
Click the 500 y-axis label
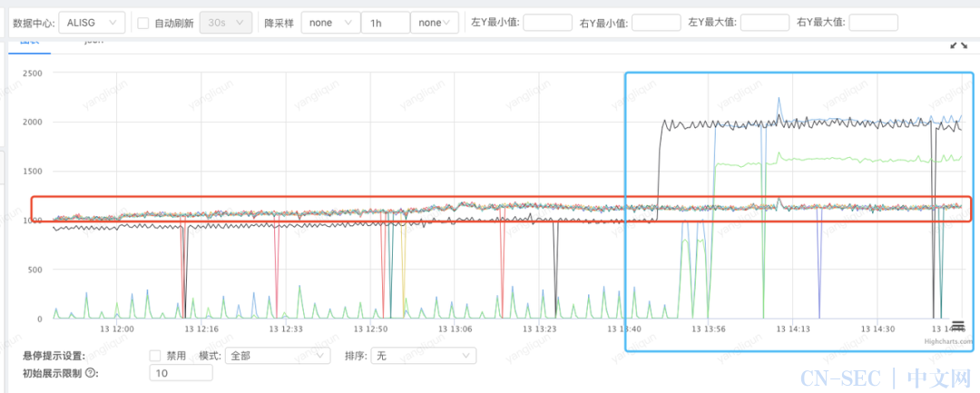[x=34, y=270]
